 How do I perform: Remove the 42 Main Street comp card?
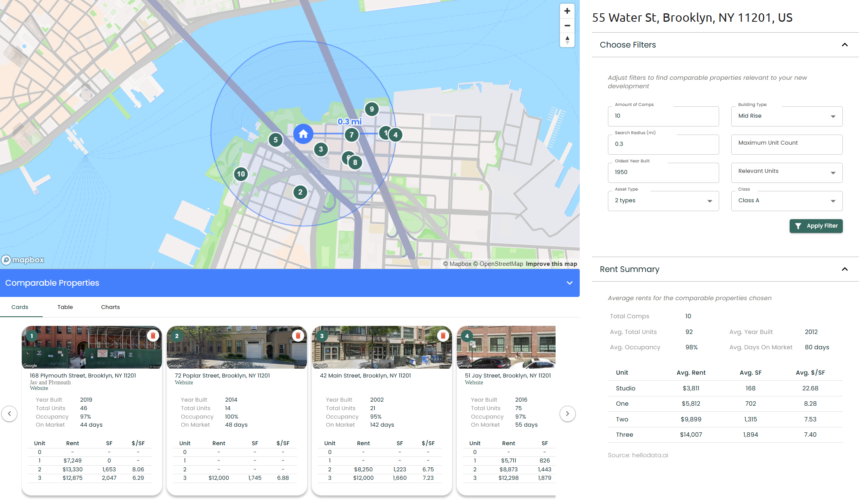click(x=443, y=336)
